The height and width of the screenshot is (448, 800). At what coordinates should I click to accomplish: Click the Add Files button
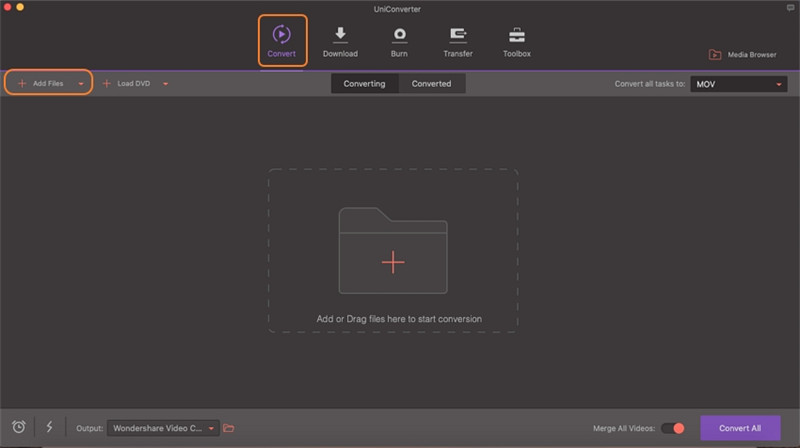point(41,83)
